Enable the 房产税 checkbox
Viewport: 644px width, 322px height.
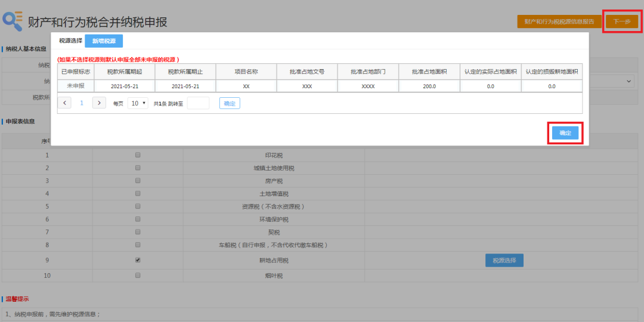tap(138, 181)
